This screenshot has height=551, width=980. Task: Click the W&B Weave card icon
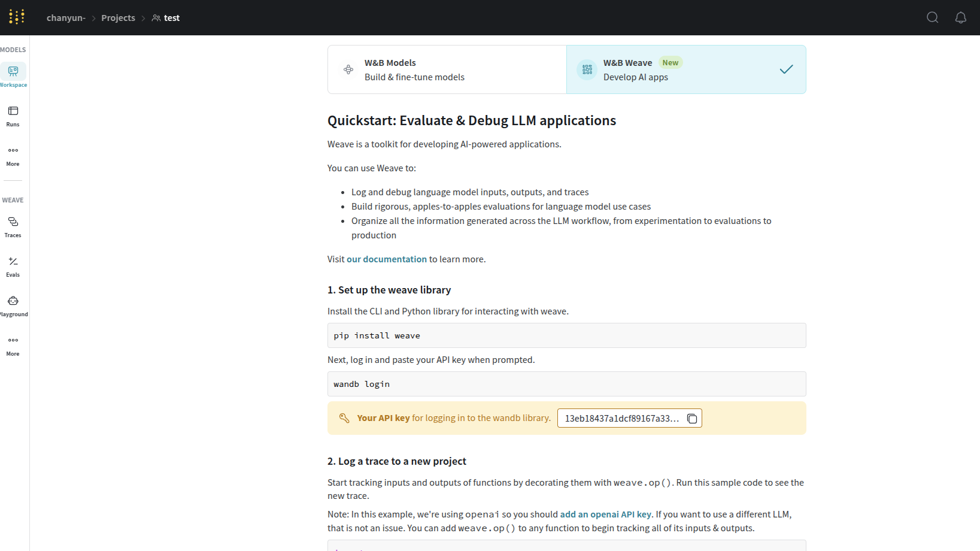[587, 69]
